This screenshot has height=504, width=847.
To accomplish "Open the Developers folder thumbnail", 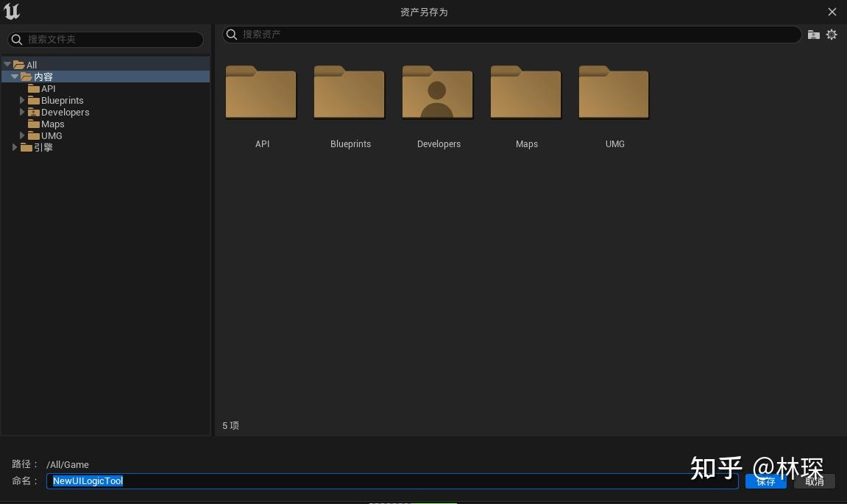I will click(x=439, y=93).
